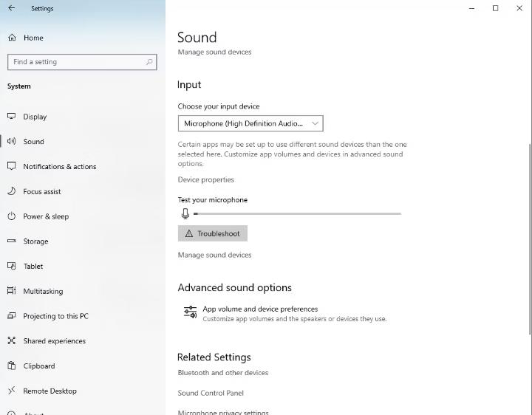Open the Display settings page
Image resolution: width=532 pixels, height=415 pixels.
35,117
